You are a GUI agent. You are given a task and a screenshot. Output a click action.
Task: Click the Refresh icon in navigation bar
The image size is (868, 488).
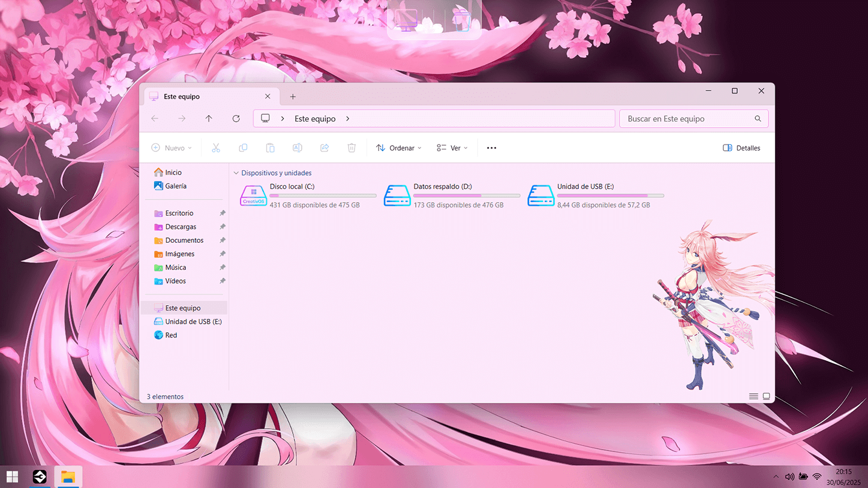click(236, 119)
